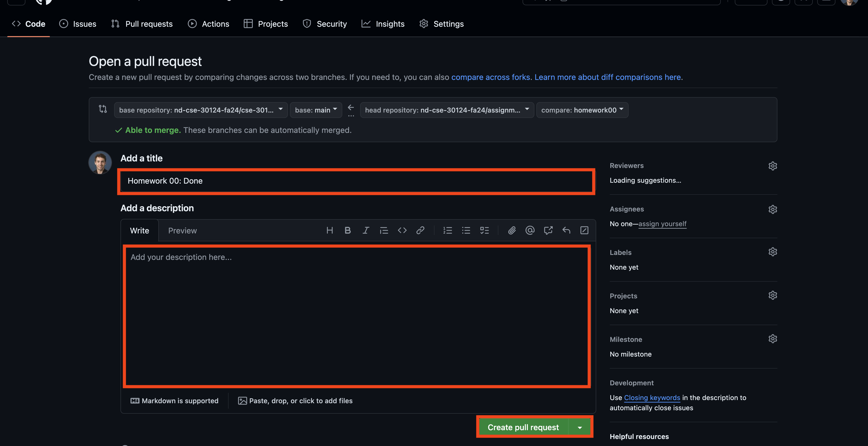The width and height of the screenshot is (868, 446).
Task: Toggle bold text formatting
Action: pyautogui.click(x=347, y=230)
